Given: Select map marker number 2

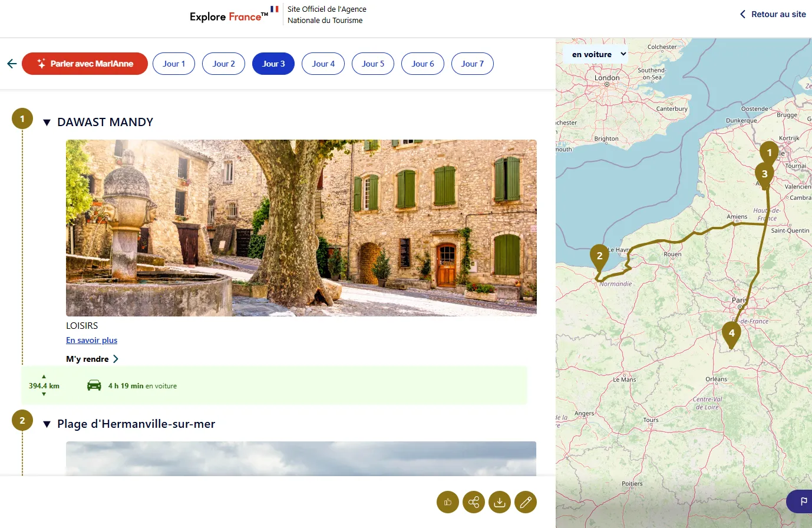Looking at the screenshot, I should (599, 257).
